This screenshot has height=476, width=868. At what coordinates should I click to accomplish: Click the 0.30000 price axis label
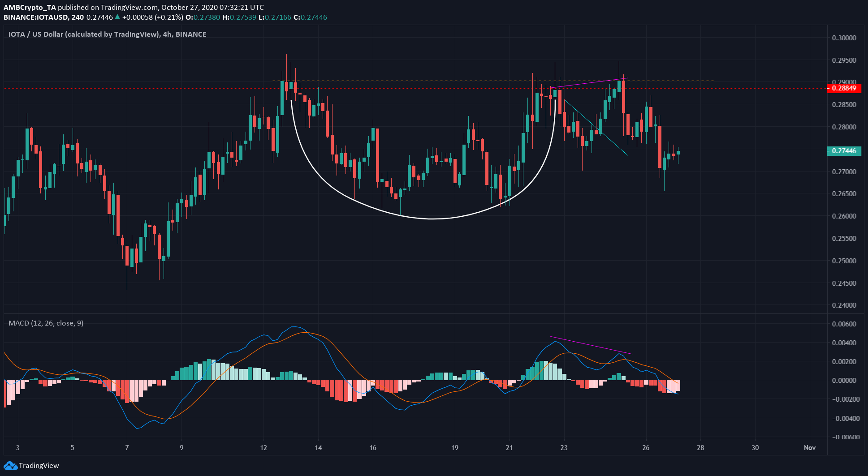[844, 38]
